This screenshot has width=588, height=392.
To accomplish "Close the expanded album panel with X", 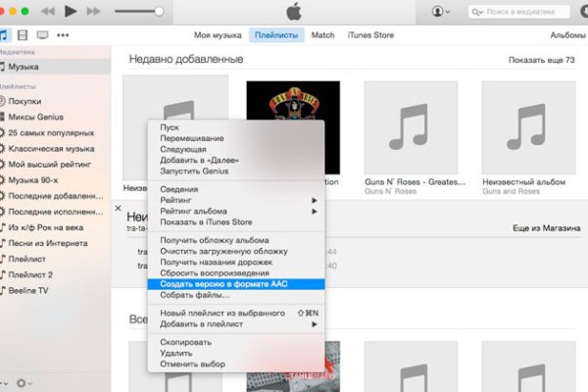I will click(119, 208).
